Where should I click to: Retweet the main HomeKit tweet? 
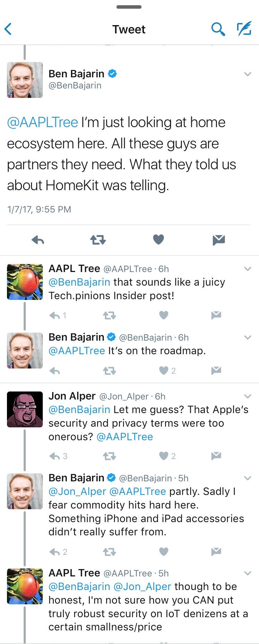click(98, 240)
